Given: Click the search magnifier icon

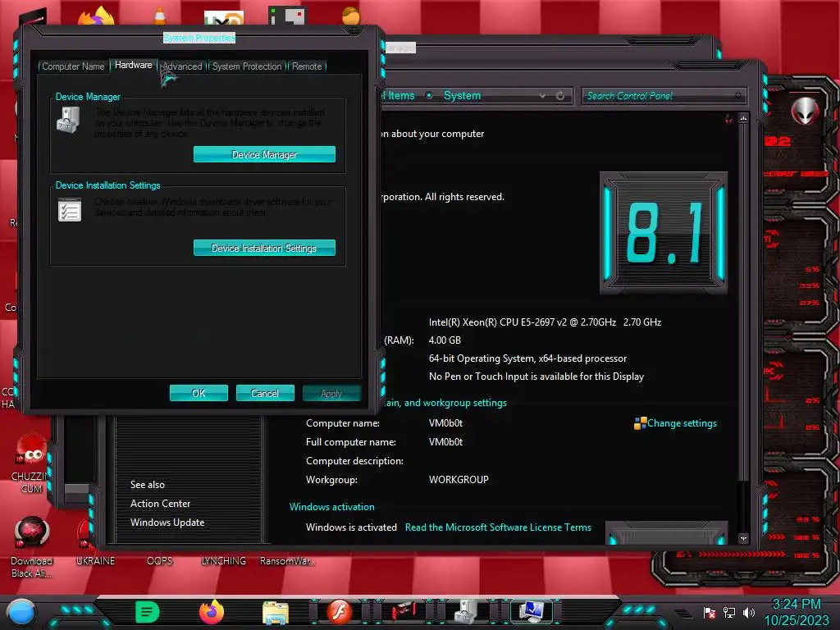Looking at the screenshot, I should 738,95.
